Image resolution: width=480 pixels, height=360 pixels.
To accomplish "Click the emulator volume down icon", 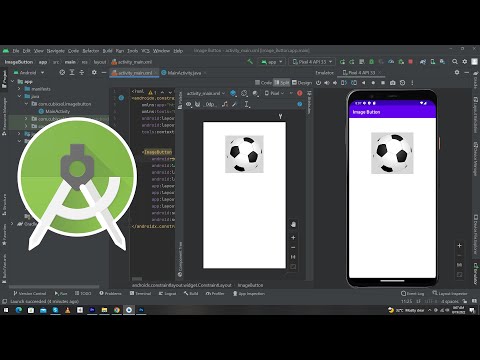I will tap(335, 83).
